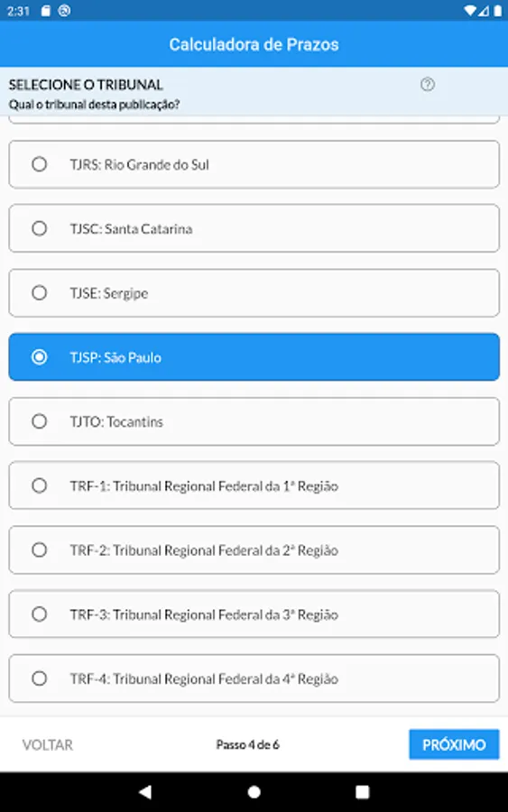Open the help question mark icon
The height and width of the screenshot is (812, 508).
coord(427,85)
